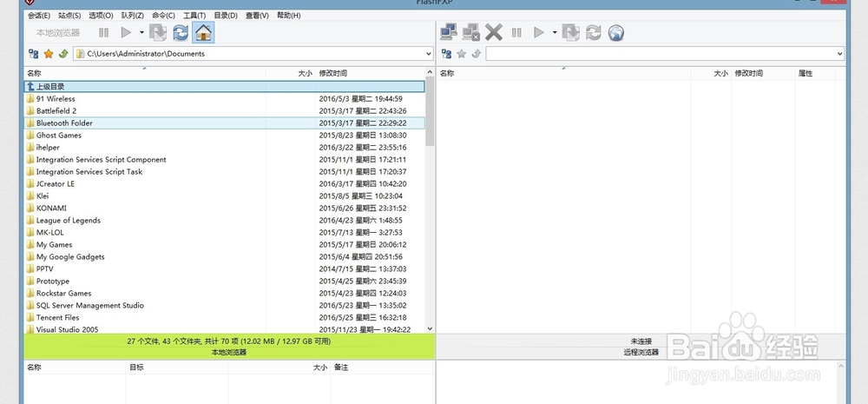The image size is (868, 404).
Task: Sort local list by 大小 column header
Action: [x=291, y=73]
